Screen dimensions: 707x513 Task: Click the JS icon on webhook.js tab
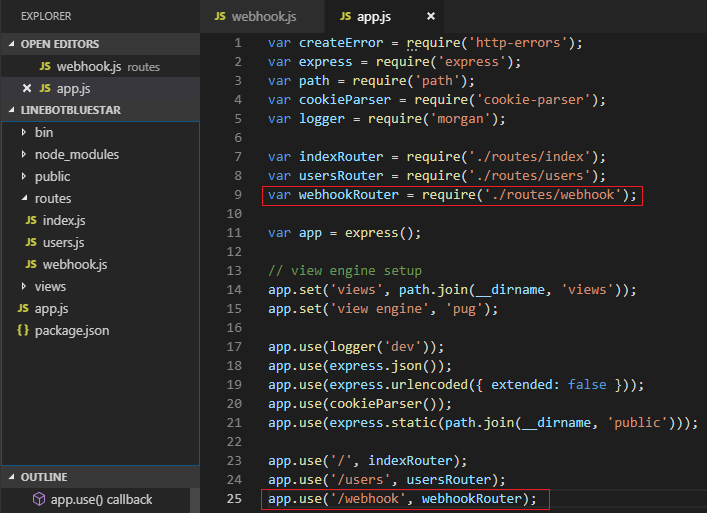[220, 16]
